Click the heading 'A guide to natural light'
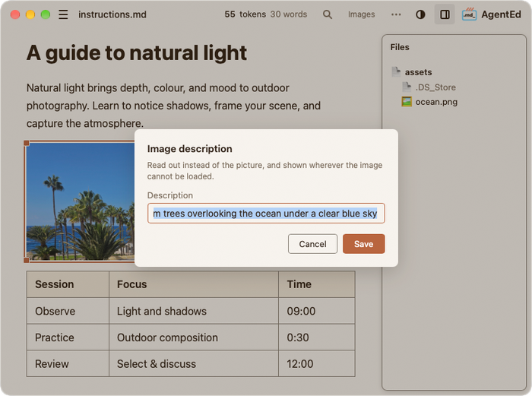532x396 pixels. pos(137,53)
